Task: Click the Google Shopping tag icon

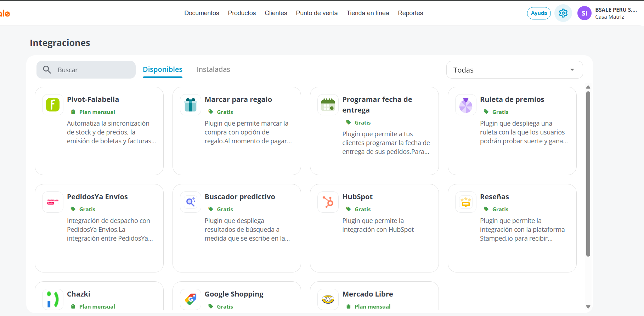Action: coord(191,299)
